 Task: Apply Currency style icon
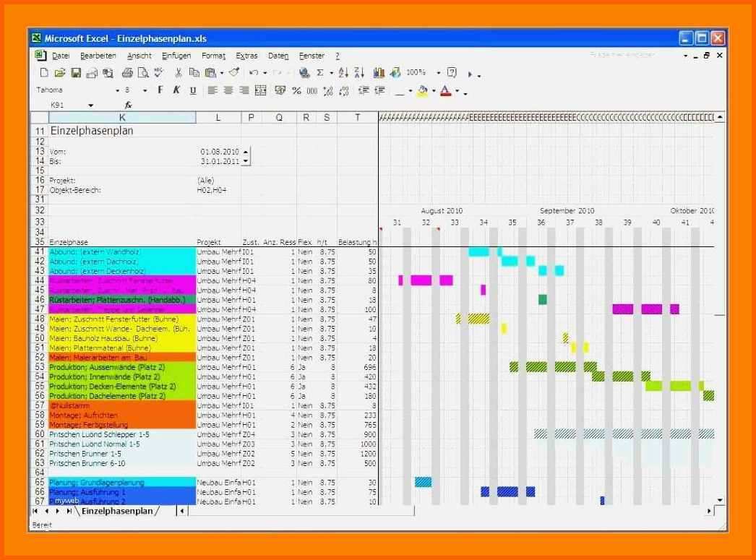[280, 90]
